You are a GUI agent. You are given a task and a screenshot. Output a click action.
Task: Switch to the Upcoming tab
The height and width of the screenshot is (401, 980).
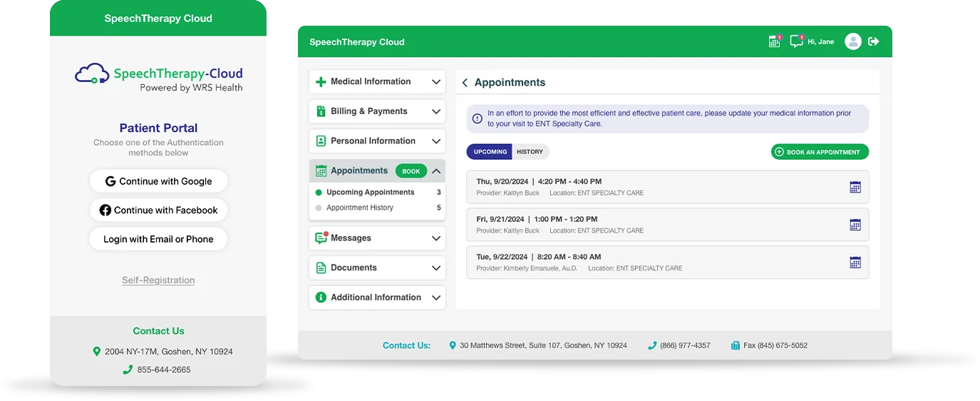(x=490, y=152)
